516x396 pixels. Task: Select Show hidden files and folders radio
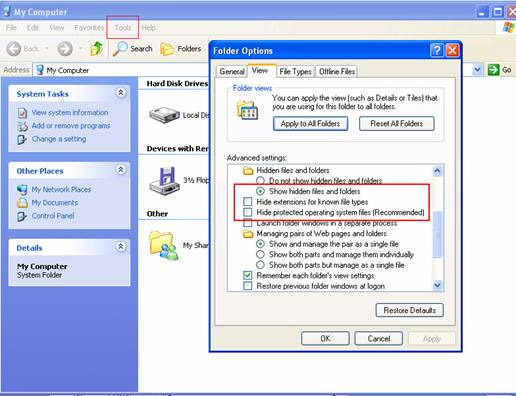pyautogui.click(x=260, y=191)
